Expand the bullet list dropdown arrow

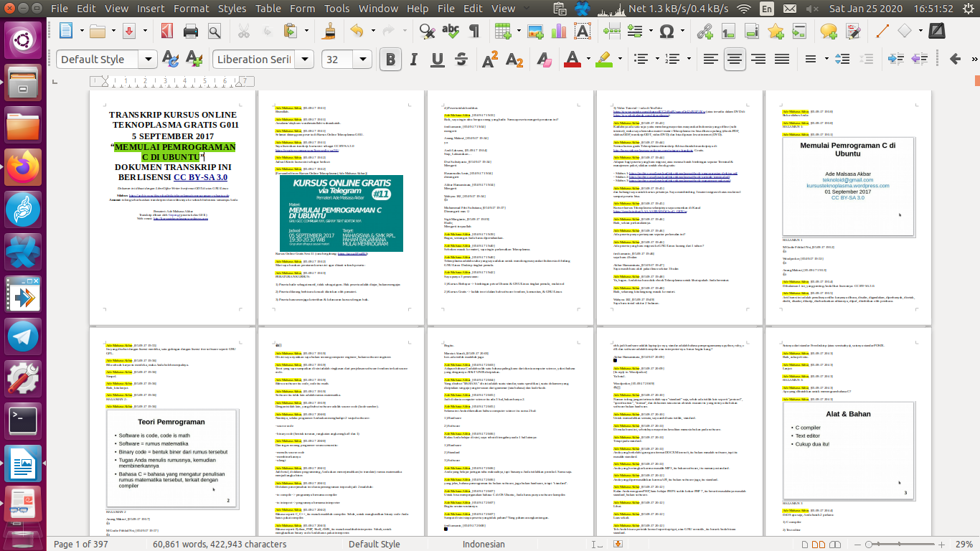(656, 59)
